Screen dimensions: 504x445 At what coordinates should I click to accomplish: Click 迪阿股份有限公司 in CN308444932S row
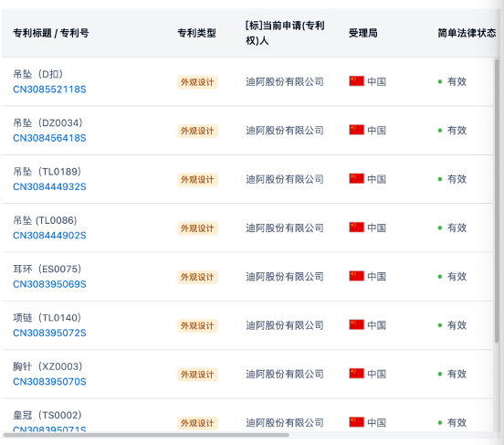tap(285, 179)
